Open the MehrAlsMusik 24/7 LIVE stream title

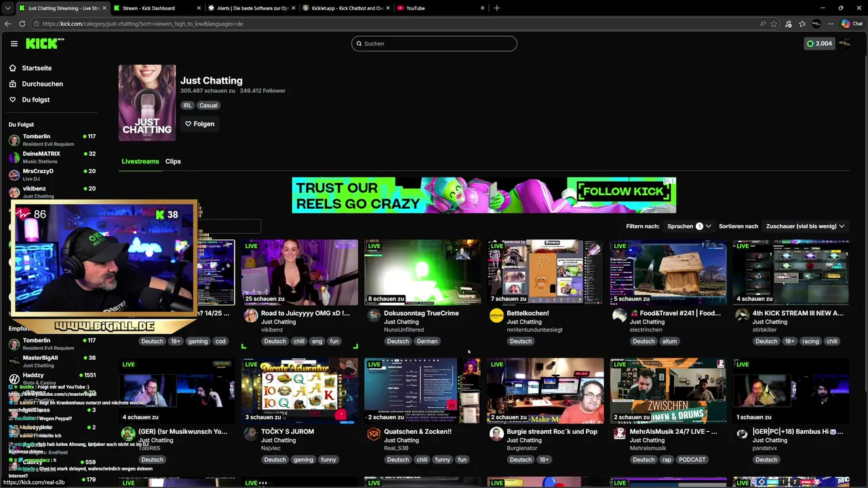673,432
